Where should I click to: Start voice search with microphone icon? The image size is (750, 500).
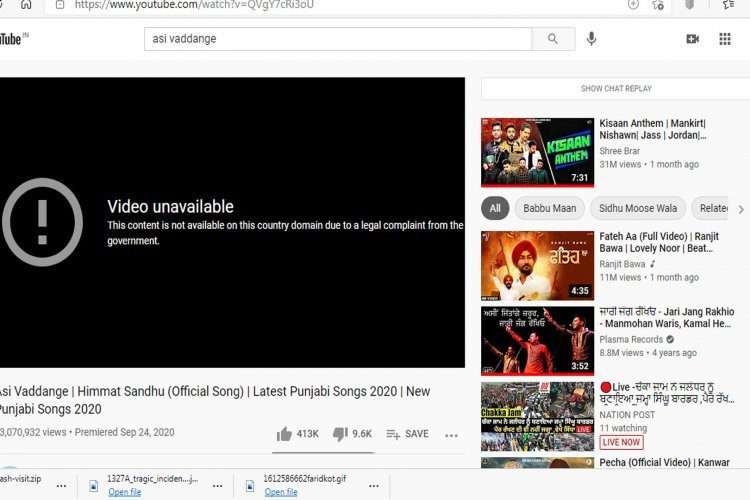click(591, 39)
